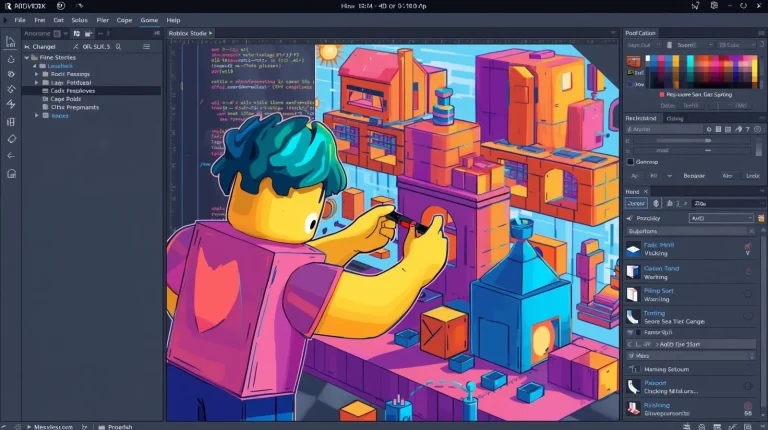Select the droplet icon in the left sidebar

pos(11,59)
